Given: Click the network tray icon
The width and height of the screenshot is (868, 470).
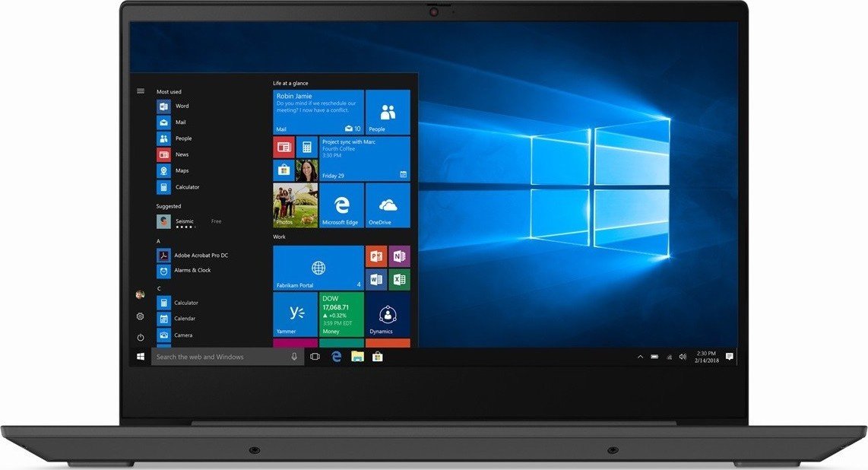Looking at the screenshot, I should pyautogui.click(x=670, y=357).
